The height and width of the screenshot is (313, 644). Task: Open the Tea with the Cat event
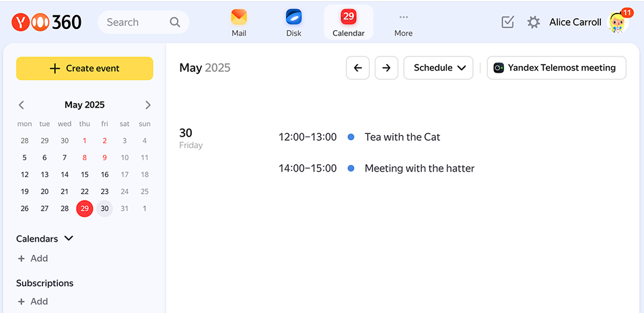click(402, 137)
